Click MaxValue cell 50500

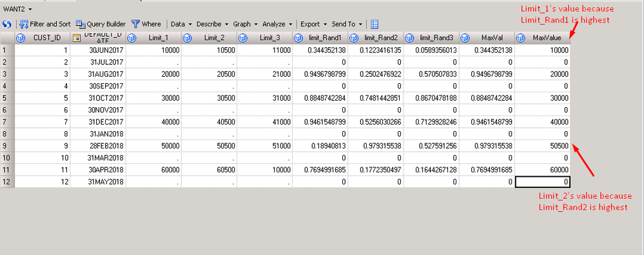[542, 146]
